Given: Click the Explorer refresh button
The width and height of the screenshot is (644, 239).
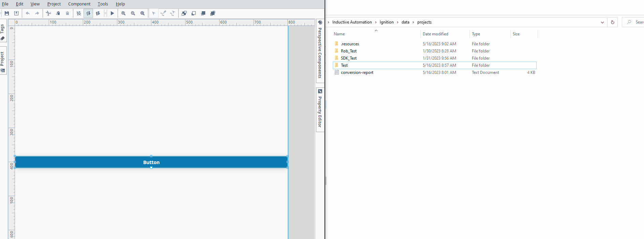Looking at the screenshot, I should coord(613,22).
